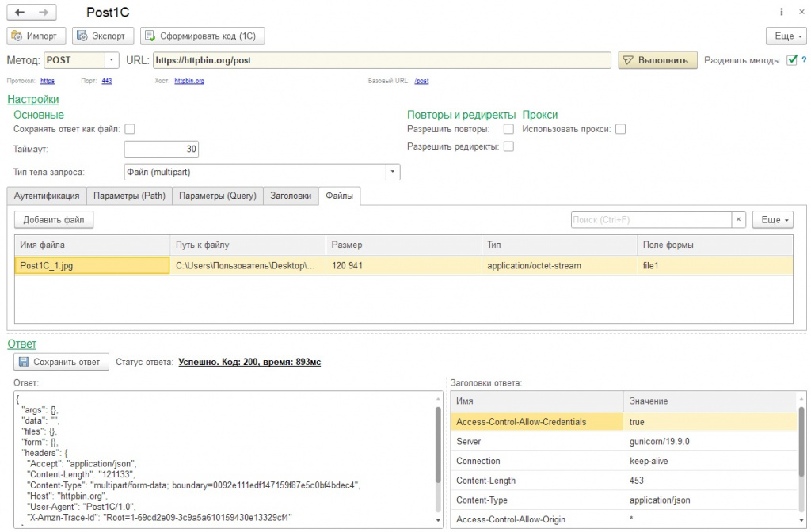This screenshot has height=532, width=811.
Task: Switch to the Заголовки tab
Action: coord(291,196)
